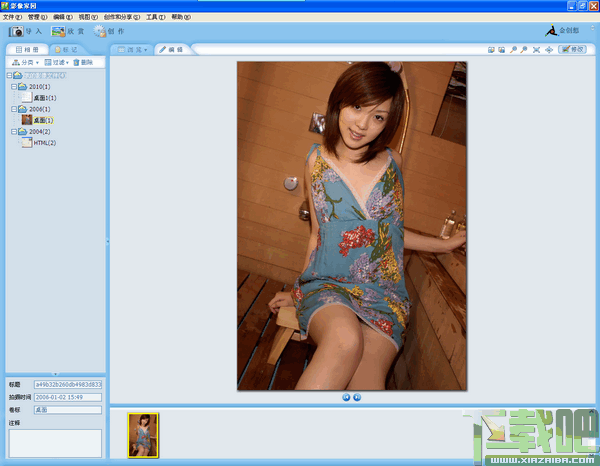
Task: Click the second rotate image toolbar icon
Action: pos(501,50)
